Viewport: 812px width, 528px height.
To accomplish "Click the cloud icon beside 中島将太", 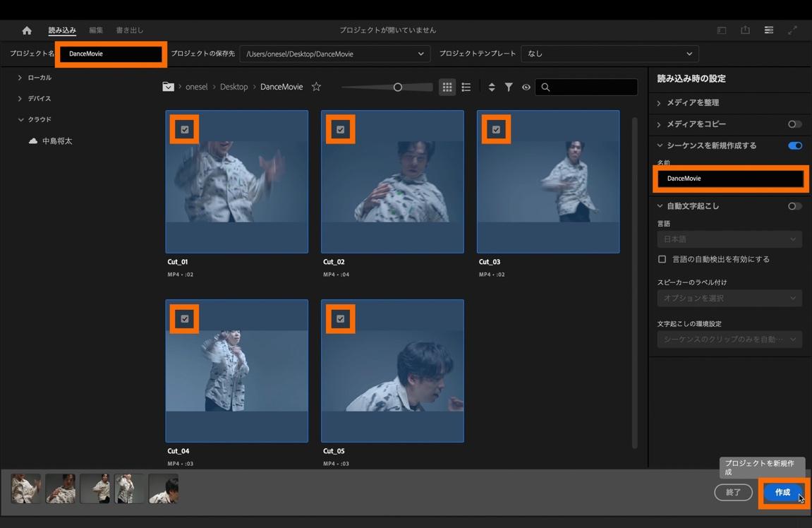I will click(33, 141).
